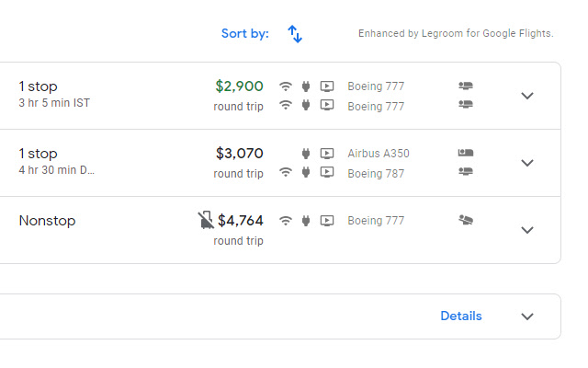Click the reclining seat icon on the nonstop flight

[x=466, y=221]
